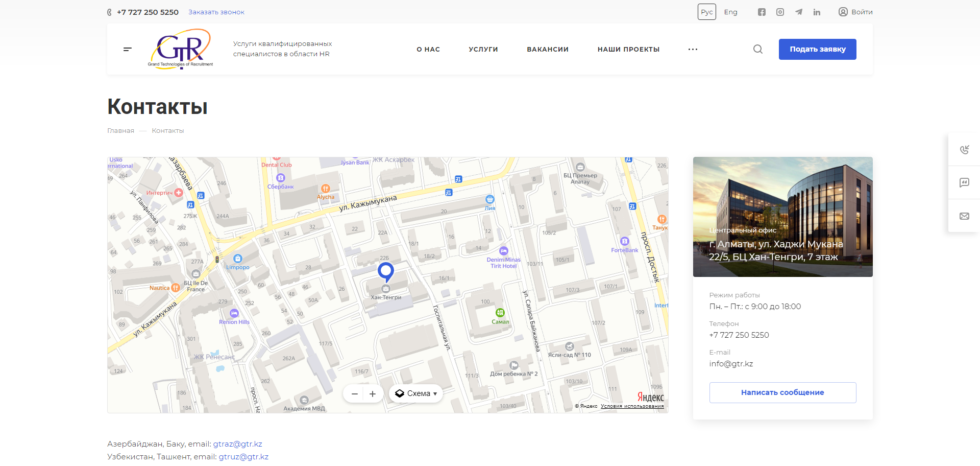Zoom out the map with minus button
This screenshot has height=466, width=980.
point(354,394)
